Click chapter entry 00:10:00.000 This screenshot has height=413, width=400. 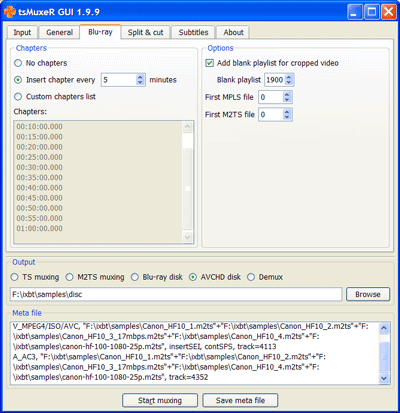click(x=40, y=127)
